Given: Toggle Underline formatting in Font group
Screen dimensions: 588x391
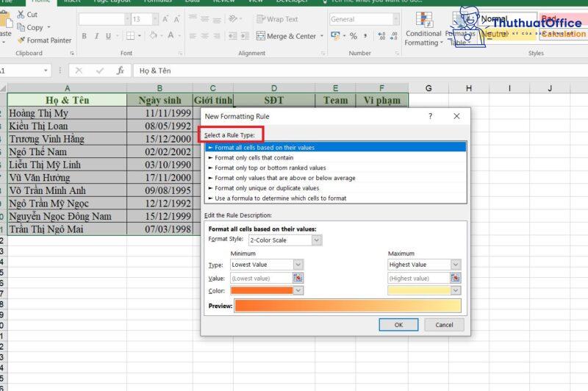Looking at the screenshot, I should [108, 36].
